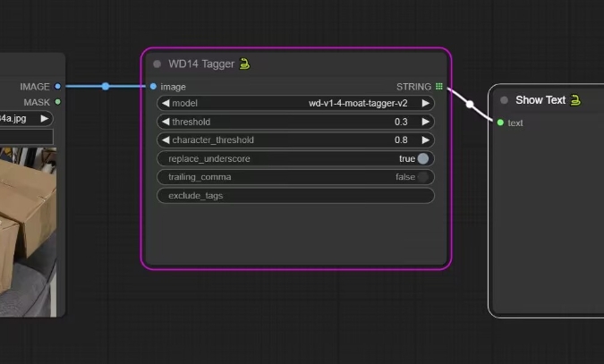
Task: Select previous model with left arrow
Action: 165,103
